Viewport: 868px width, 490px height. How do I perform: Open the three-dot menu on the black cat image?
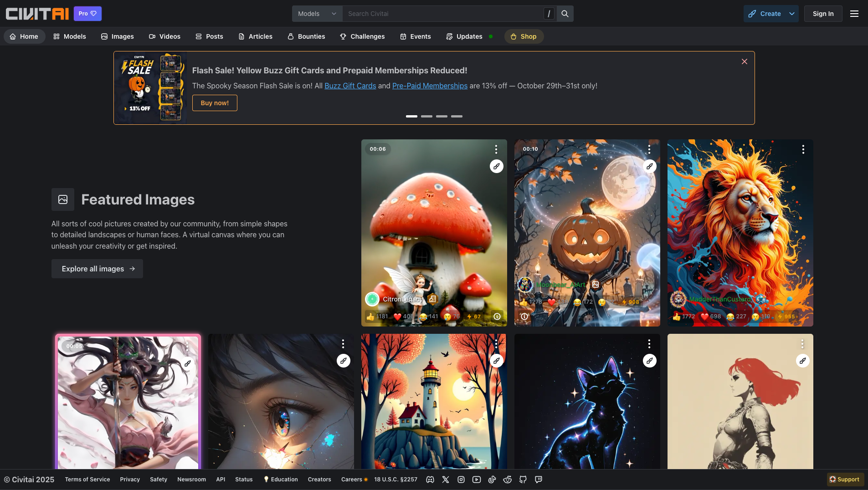649,344
